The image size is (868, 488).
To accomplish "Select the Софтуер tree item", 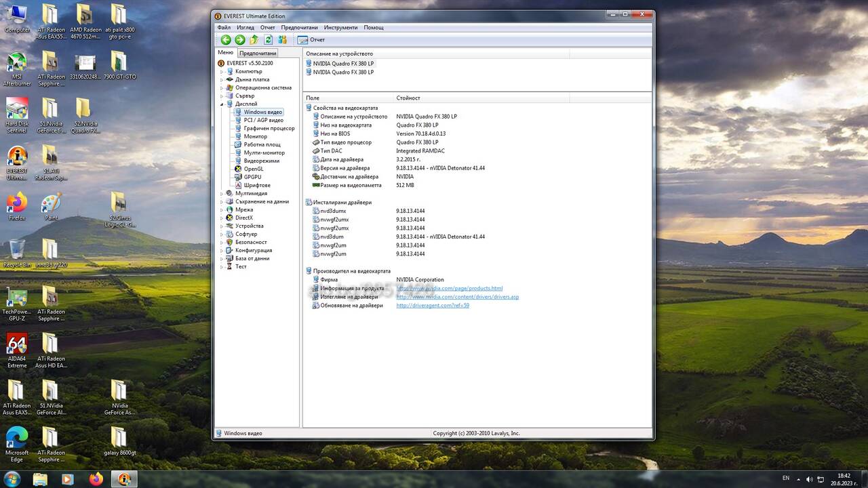I will (246, 234).
